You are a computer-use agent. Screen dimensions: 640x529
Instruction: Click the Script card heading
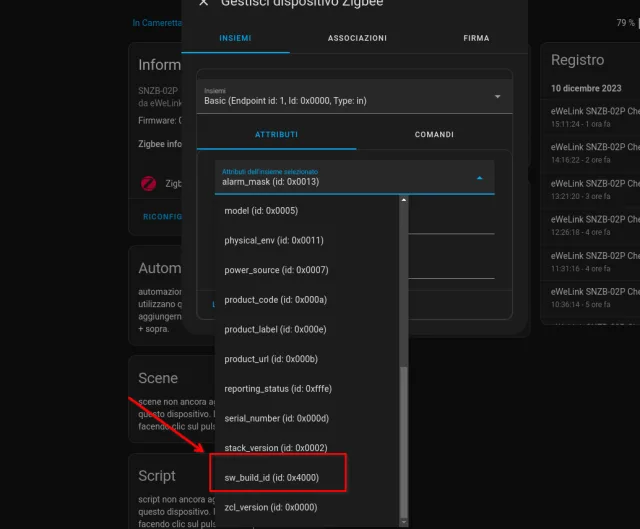pyautogui.click(x=157, y=476)
